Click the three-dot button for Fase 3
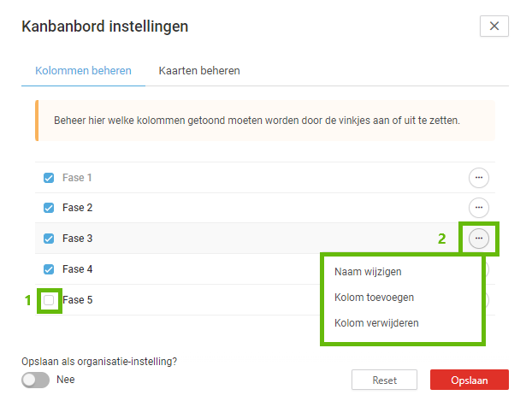This screenshot has height=407, width=532. (479, 239)
